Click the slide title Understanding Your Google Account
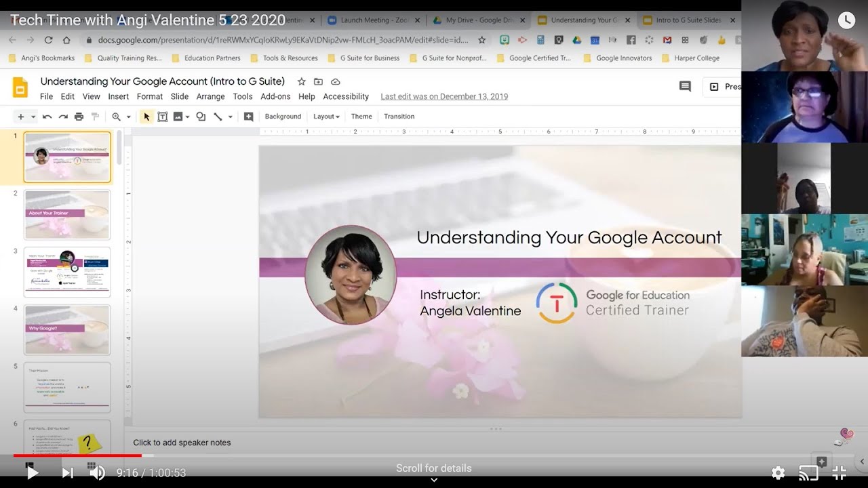 [569, 237]
